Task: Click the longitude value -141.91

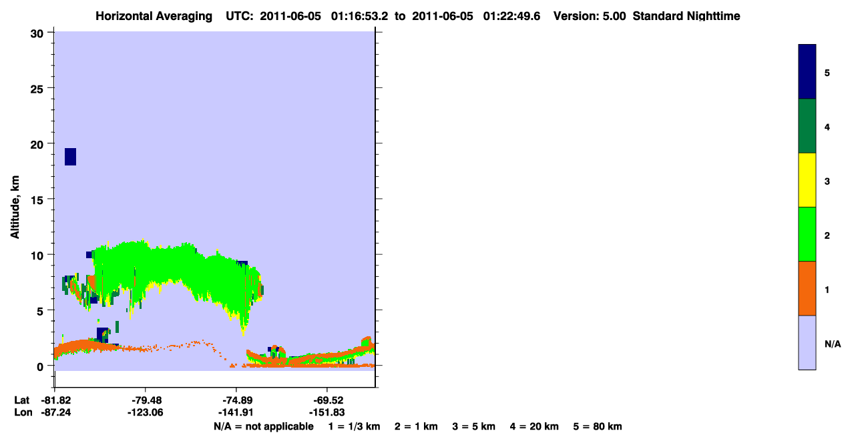Action: click(236, 413)
